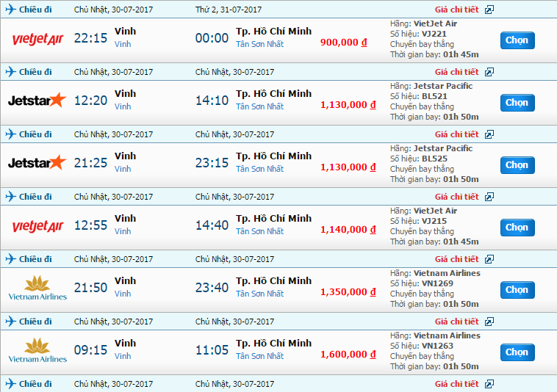Screen dimensions: 557x392
Task: Click the airplane icon above the 21:25 flight
Action: tap(11, 134)
